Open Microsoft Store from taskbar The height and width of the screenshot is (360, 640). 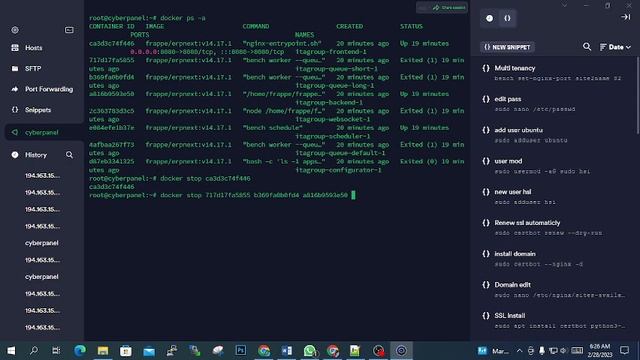(x=126, y=351)
